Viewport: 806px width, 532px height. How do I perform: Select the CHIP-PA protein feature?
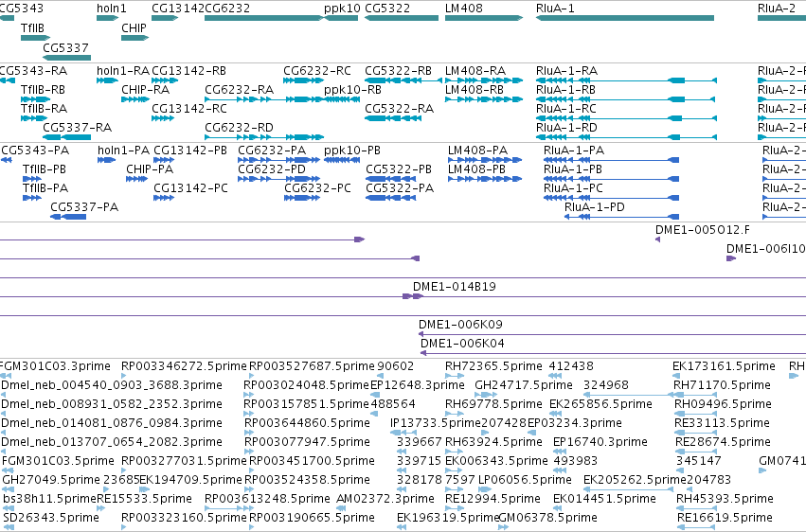[136, 179]
